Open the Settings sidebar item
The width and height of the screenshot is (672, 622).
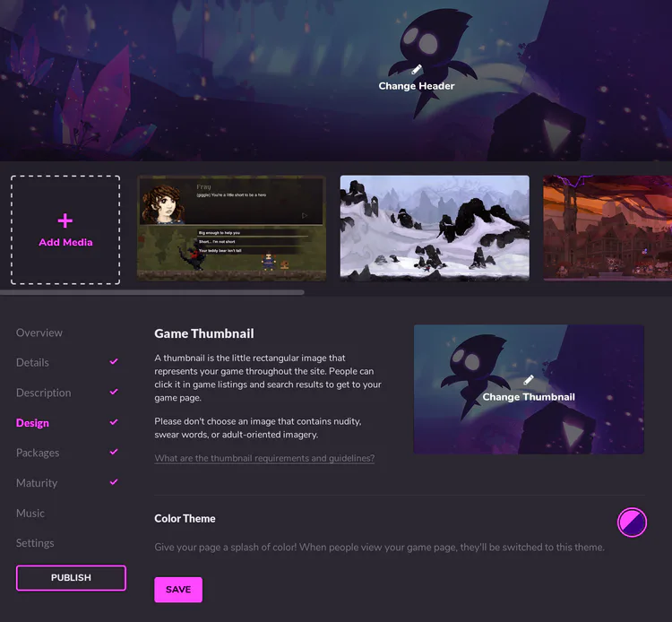tap(35, 543)
